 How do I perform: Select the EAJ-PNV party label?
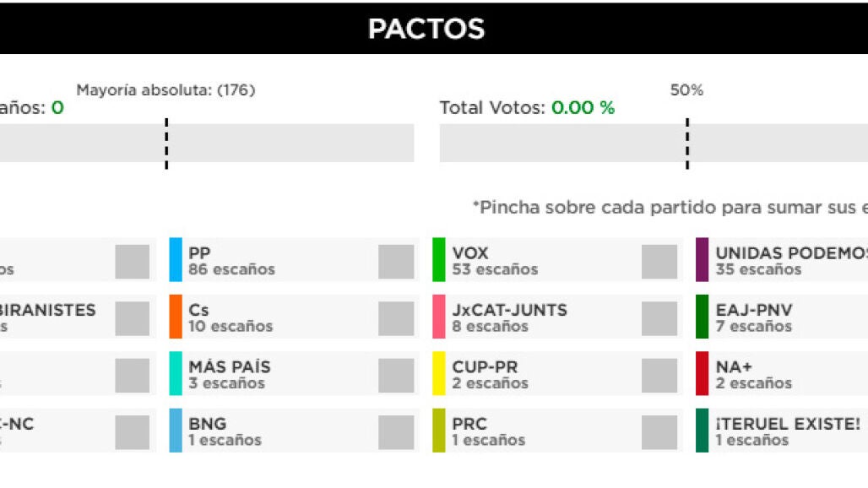click(x=754, y=310)
